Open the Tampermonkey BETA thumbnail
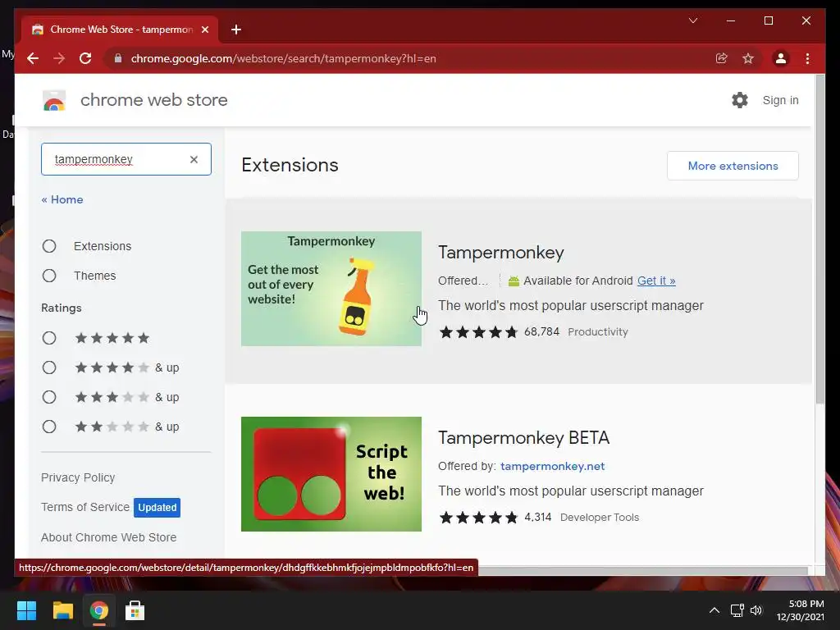 click(331, 474)
